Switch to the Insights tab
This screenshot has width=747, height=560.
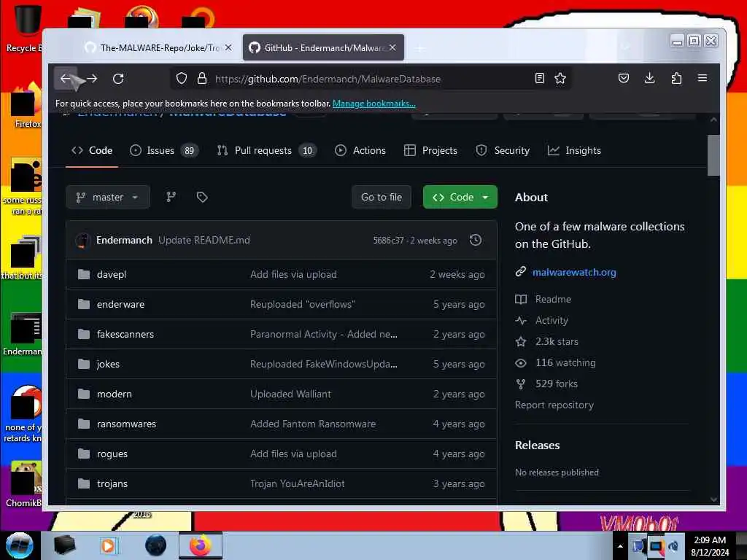coord(574,150)
